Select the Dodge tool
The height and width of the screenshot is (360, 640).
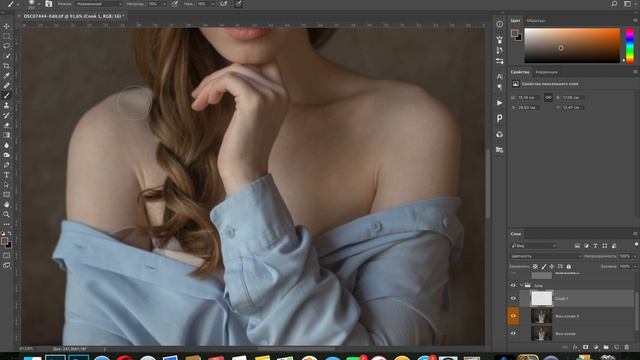point(7,155)
